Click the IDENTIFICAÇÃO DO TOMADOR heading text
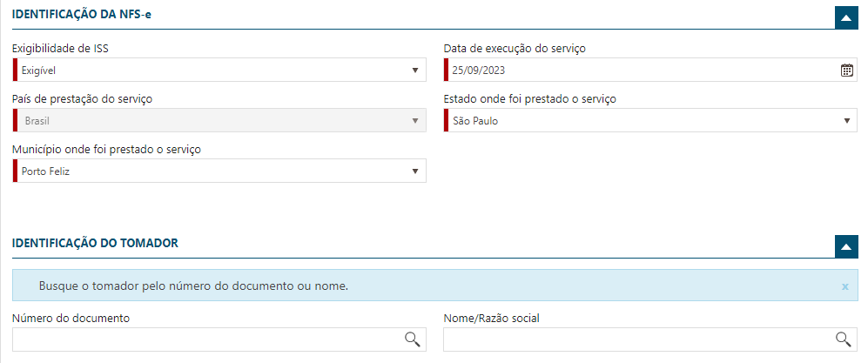The height and width of the screenshot is (363, 868). (95, 243)
